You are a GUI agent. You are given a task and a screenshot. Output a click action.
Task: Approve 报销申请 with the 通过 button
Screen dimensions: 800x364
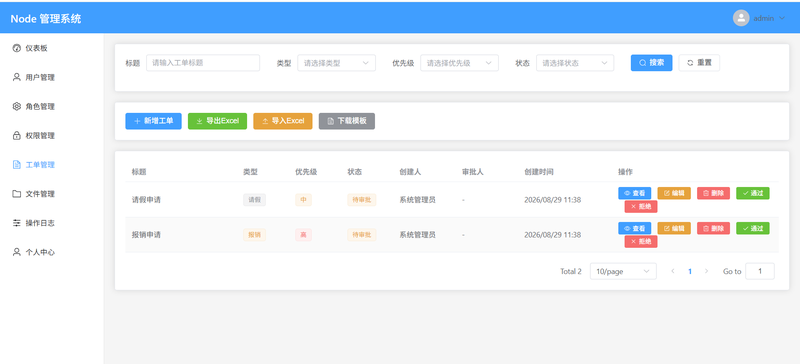click(x=753, y=228)
